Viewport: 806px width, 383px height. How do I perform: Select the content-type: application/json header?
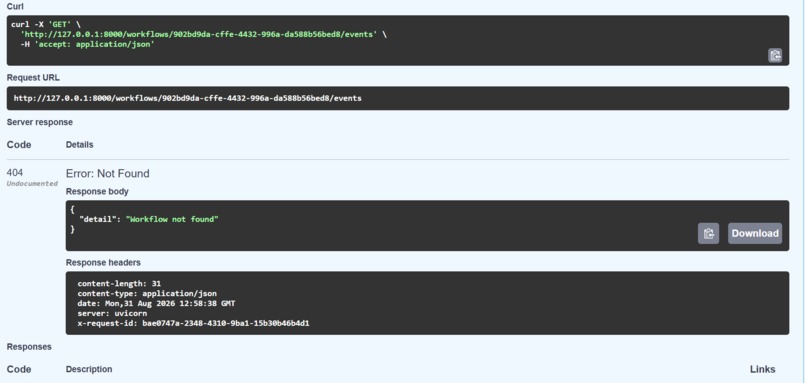[x=147, y=294]
